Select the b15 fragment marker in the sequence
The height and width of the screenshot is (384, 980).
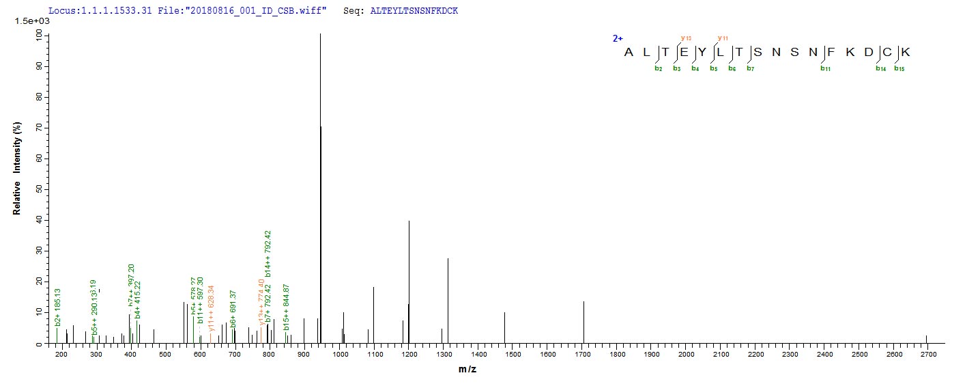pyautogui.click(x=899, y=68)
